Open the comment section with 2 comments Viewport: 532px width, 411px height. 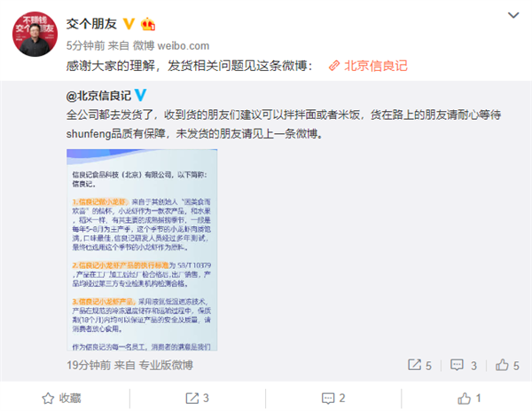[333, 398]
